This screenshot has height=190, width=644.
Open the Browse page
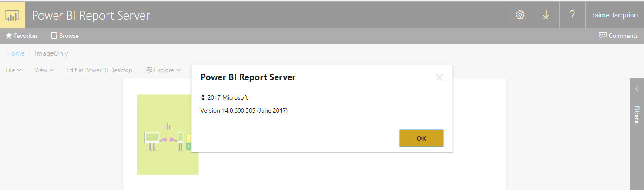65,36
